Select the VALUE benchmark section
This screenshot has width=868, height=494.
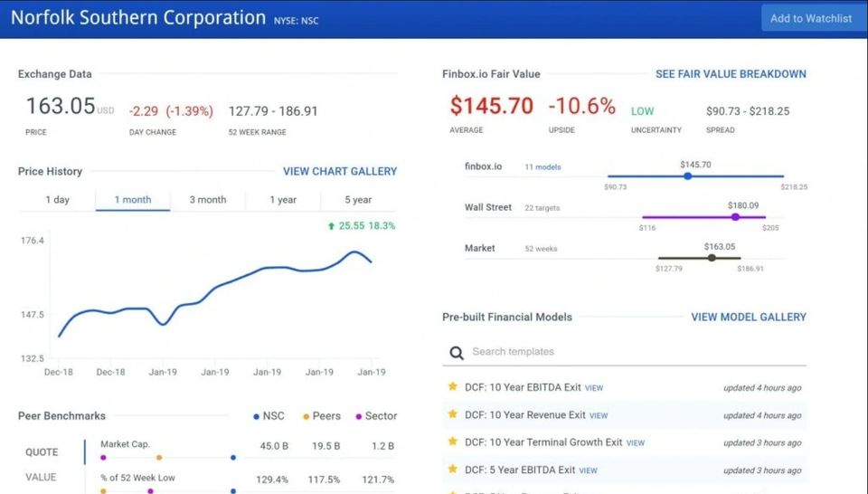tap(41, 477)
